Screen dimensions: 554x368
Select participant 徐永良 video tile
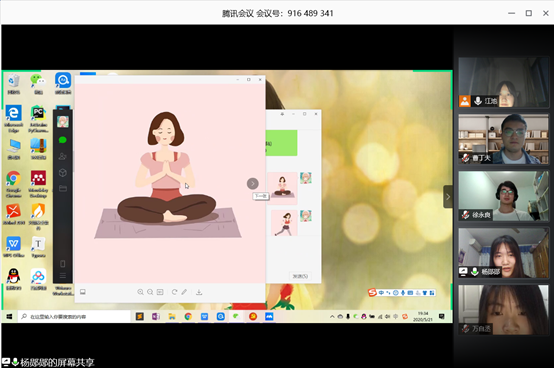503,196
